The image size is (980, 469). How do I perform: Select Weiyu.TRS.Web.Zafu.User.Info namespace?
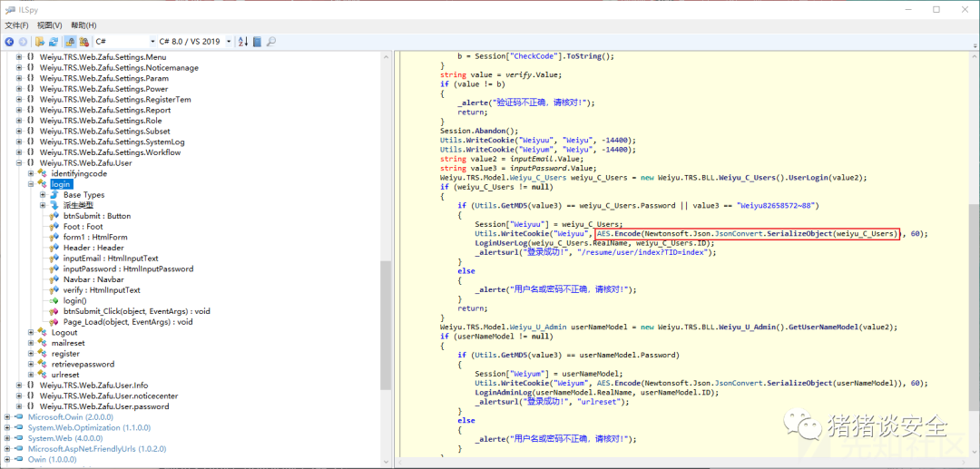(x=93, y=386)
